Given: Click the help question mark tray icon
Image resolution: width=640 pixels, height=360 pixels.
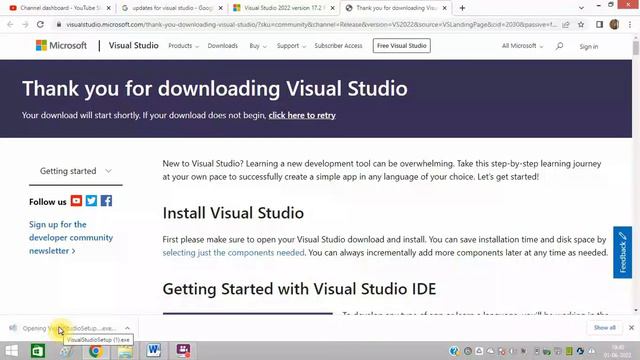Looking at the screenshot, I should pyautogui.click(x=453, y=351).
